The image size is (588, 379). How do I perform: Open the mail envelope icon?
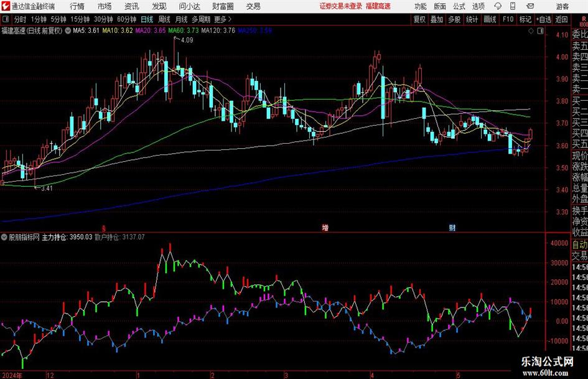[530, 6]
